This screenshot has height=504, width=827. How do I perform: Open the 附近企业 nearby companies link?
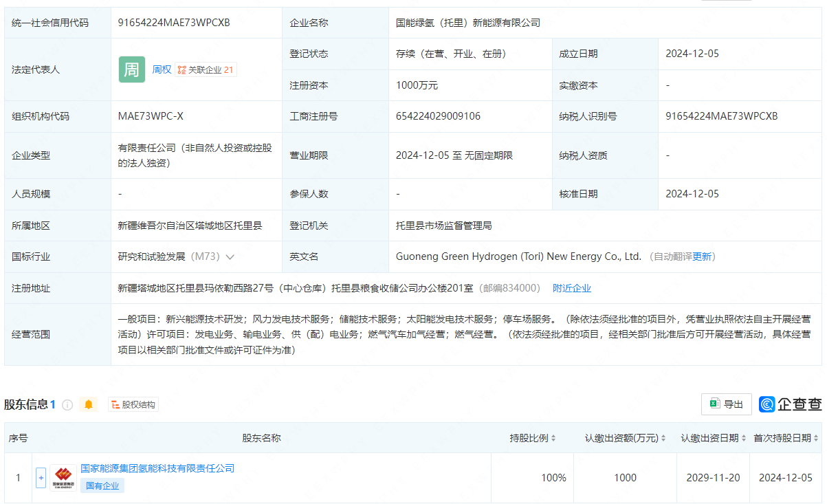pyautogui.click(x=571, y=288)
